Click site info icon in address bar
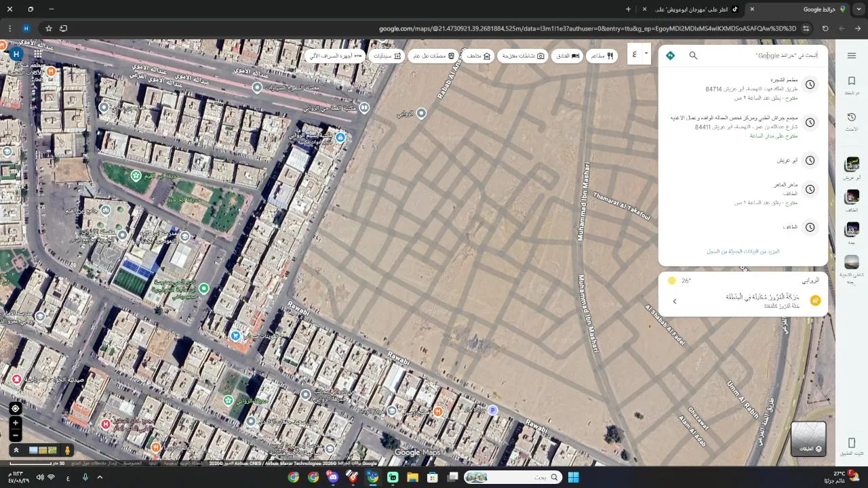This screenshot has height=488, width=868. pos(806,28)
